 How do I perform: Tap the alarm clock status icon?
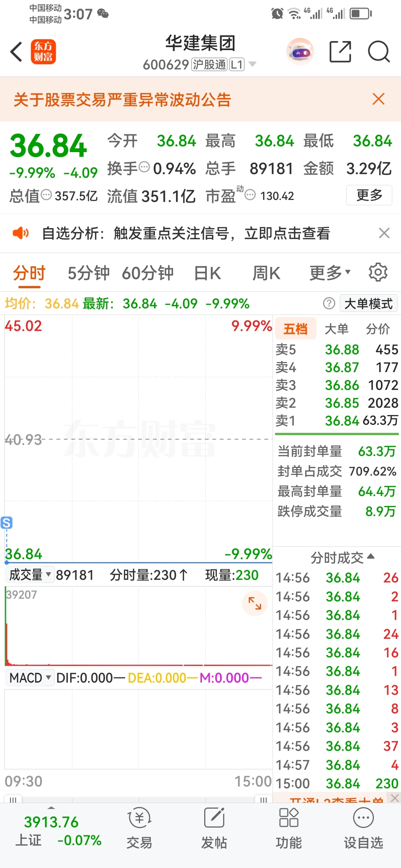[277, 14]
